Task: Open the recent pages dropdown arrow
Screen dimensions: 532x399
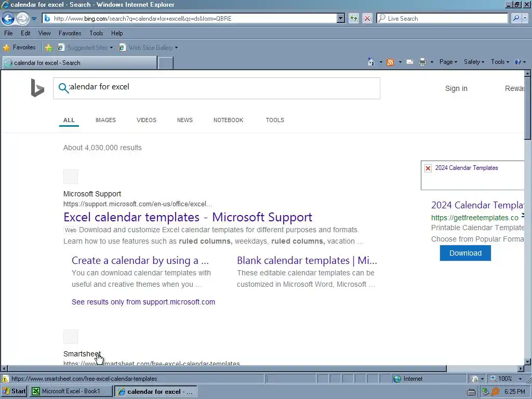Action: tap(34, 19)
